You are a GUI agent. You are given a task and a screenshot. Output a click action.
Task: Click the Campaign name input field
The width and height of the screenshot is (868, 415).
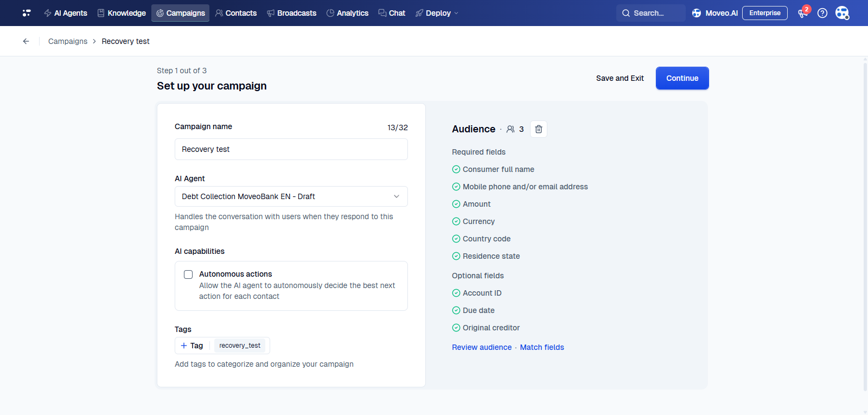[x=291, y=149]
